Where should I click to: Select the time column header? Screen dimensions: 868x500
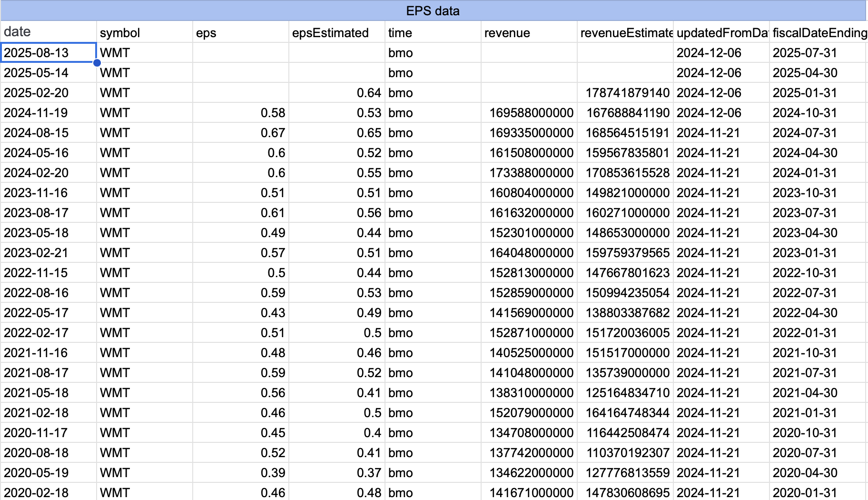pos(433,32)
